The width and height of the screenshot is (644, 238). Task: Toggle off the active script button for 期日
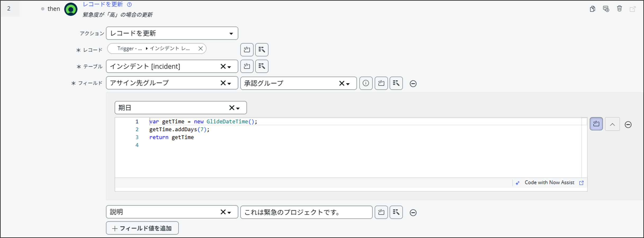(596, 124)
